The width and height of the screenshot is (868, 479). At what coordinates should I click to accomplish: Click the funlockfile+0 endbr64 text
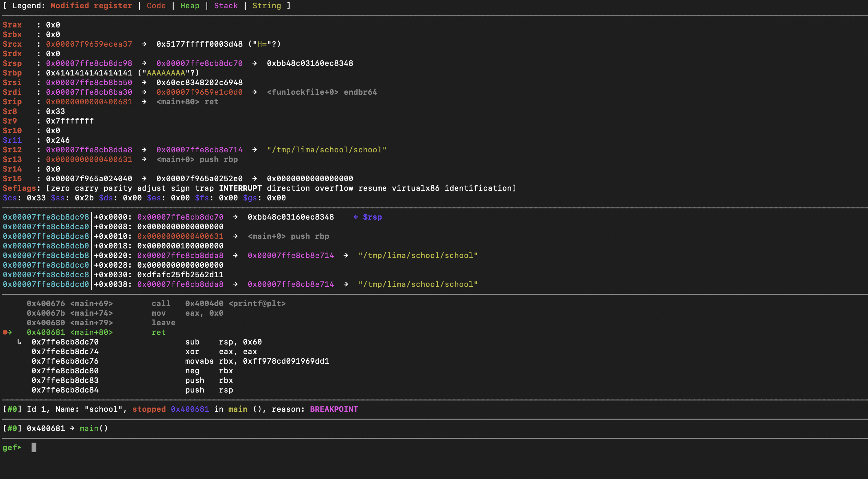322,92
